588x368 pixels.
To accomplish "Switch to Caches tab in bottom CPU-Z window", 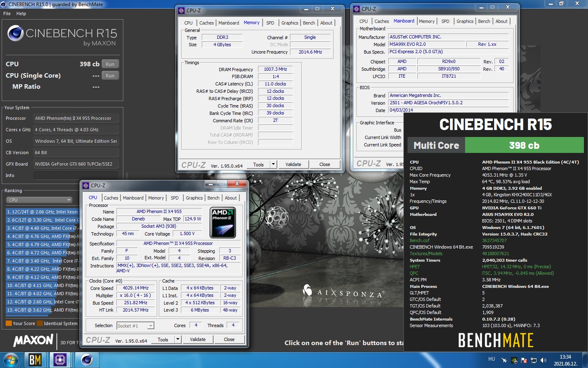I will click(111, 198).
